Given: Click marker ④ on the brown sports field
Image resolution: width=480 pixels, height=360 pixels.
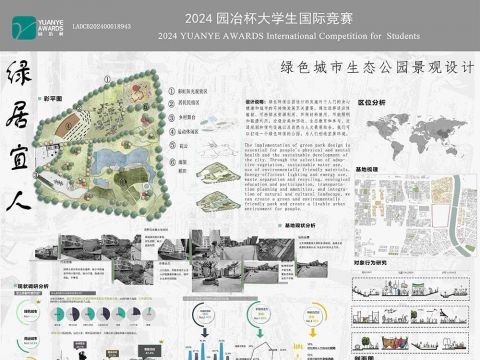Looking at the screenshot, I should [x=69, y=126].
